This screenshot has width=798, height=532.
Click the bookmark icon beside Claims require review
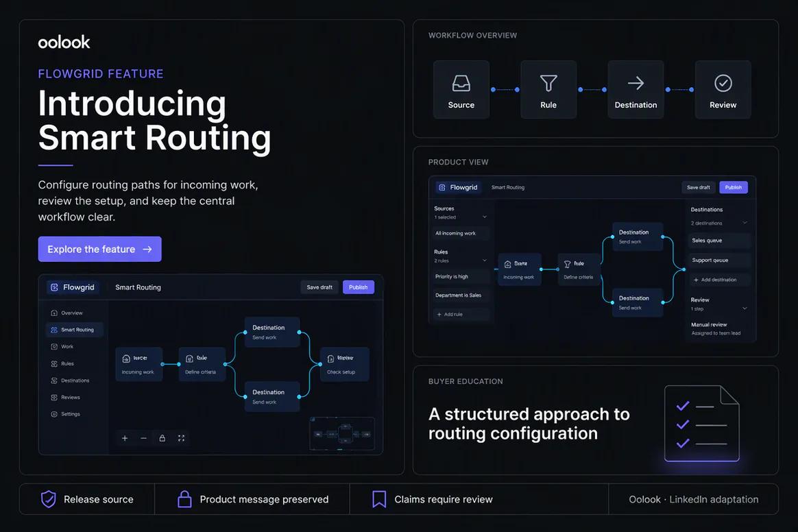[x=379, y=499]
